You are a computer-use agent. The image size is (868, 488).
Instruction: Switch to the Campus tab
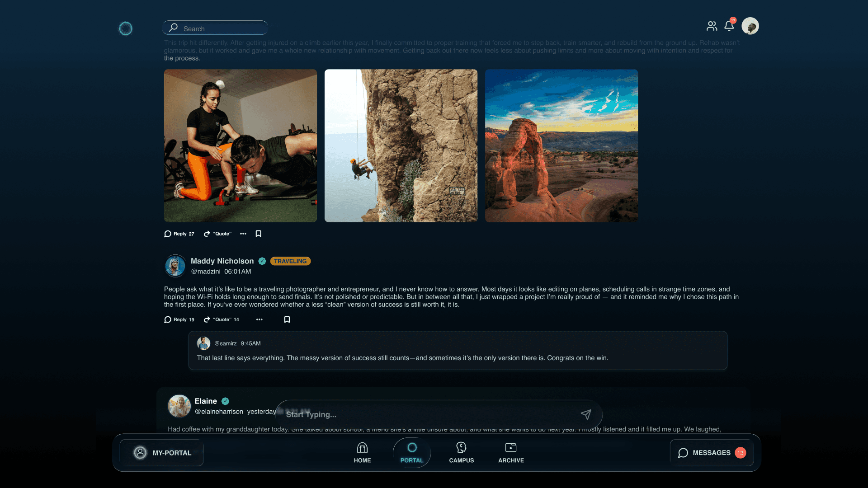click(x=461, y=452)
